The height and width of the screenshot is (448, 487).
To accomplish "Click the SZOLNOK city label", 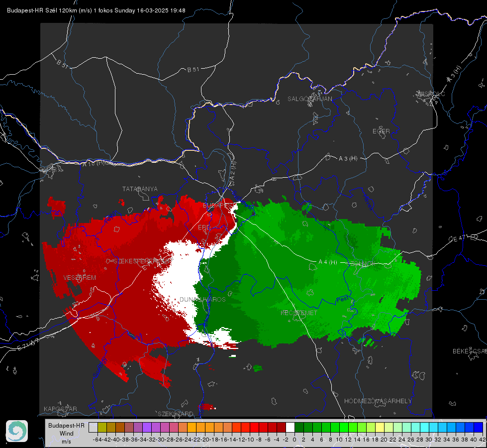I will (362, 264).
